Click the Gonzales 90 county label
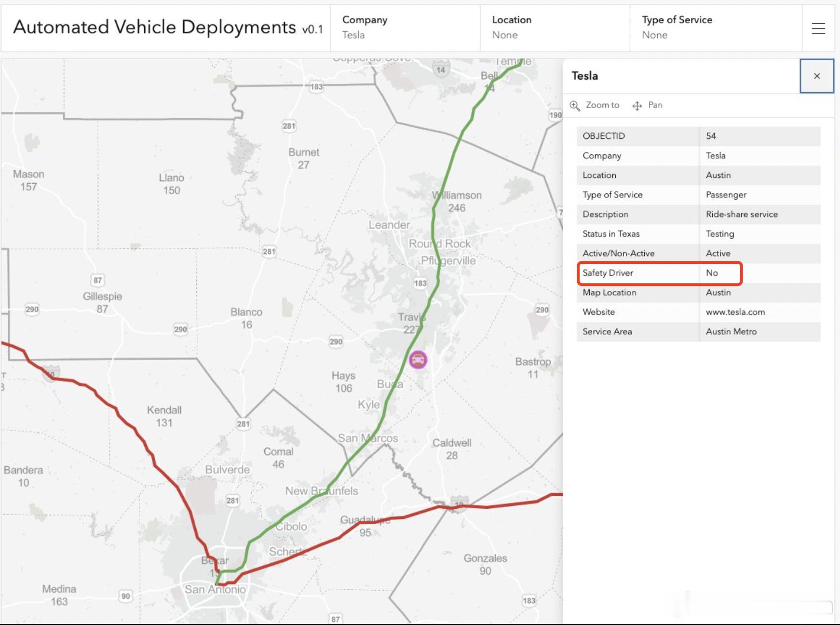Screen dimensions: 840x625 pos(485,564)
